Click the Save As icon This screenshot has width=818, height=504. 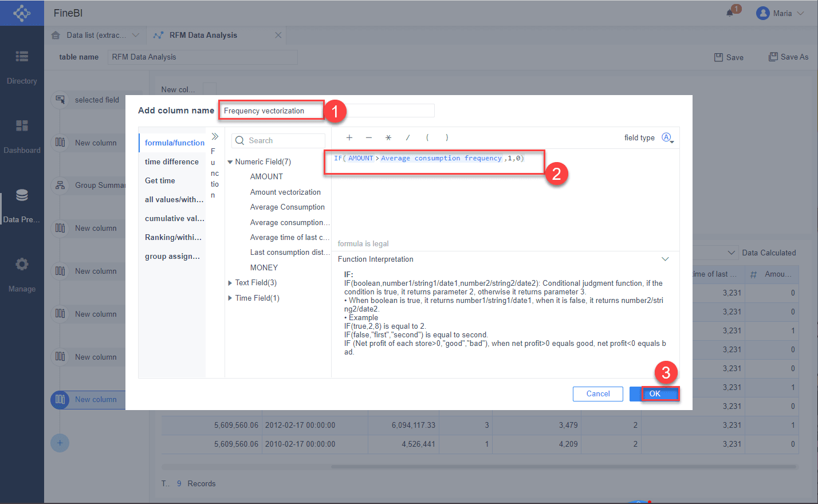pos(773,57)
